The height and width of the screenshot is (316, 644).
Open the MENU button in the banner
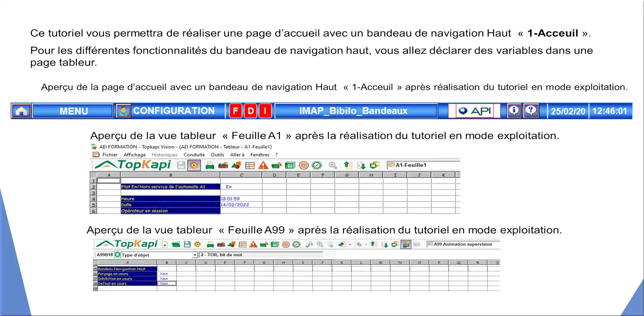tap(73, 111)
